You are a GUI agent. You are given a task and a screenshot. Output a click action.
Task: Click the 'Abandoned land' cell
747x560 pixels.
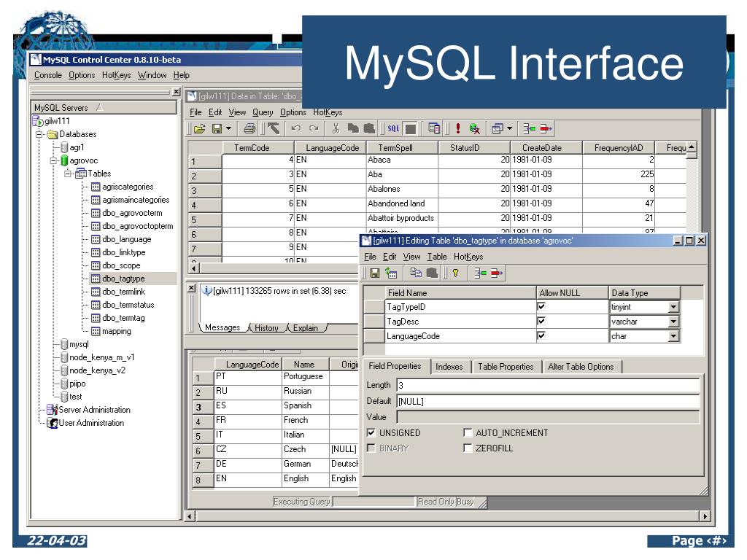pyautogui.click(x=402, y=203)
